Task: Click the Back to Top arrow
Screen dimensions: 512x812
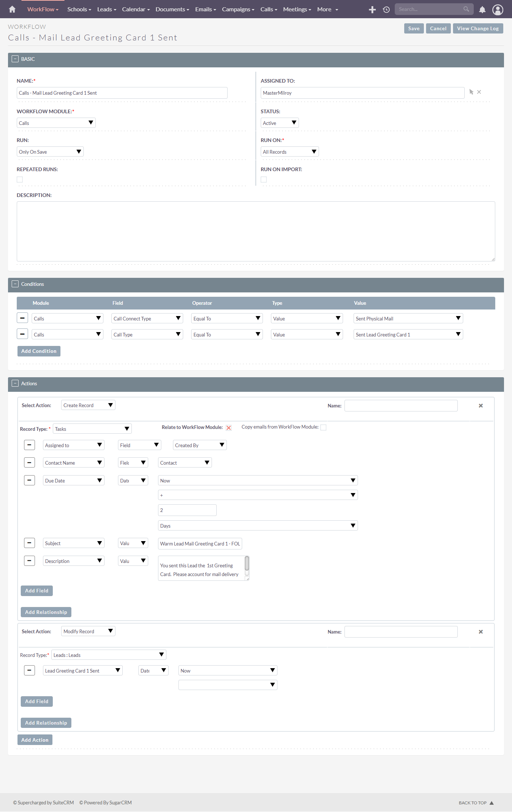Action: click(491, 803)
